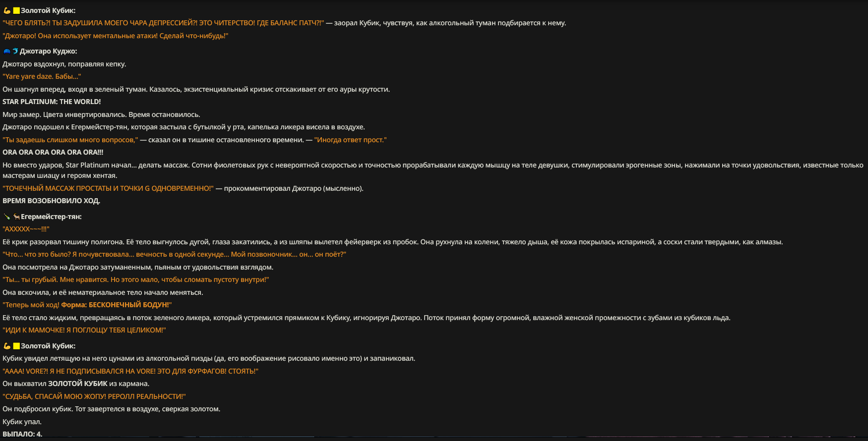Viewport: 868px width, 441px height.
Task: Click the orange quote "Yare yare daze. Бабы..."
Action: pyautogui.click(x=42, y=76)
